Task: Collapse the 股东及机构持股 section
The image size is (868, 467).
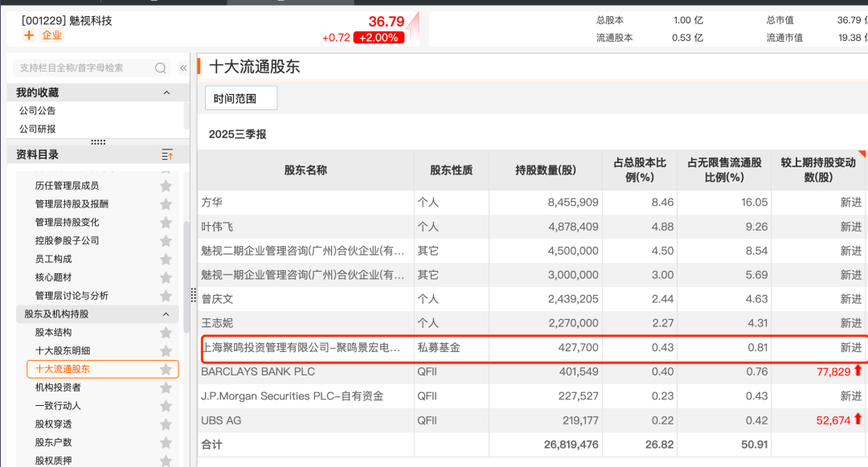Action: (166, 314)
